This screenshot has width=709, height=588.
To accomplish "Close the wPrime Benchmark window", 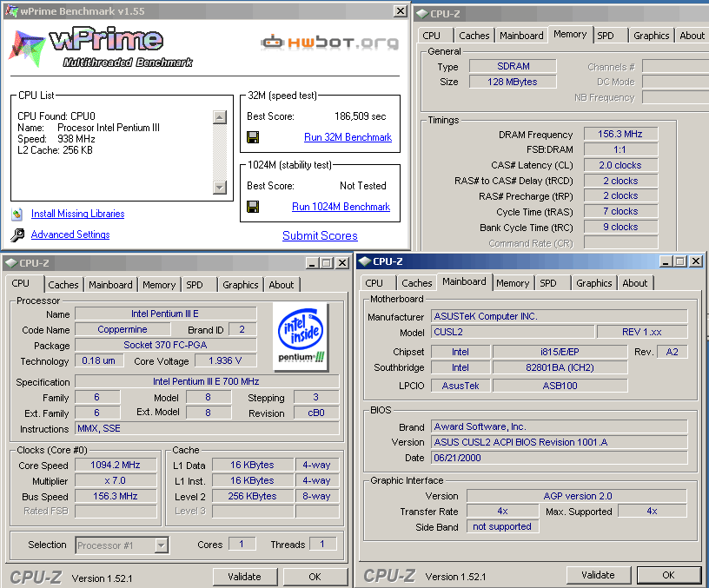I will coord(400,11).
